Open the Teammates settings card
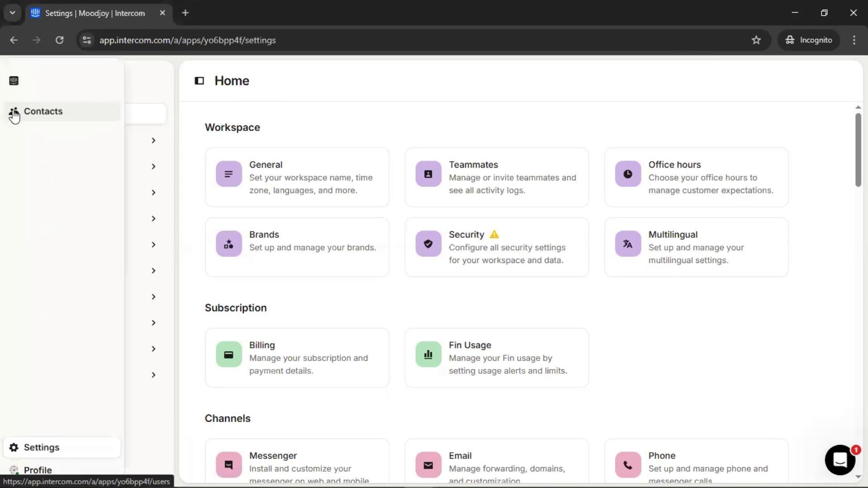 496,177
